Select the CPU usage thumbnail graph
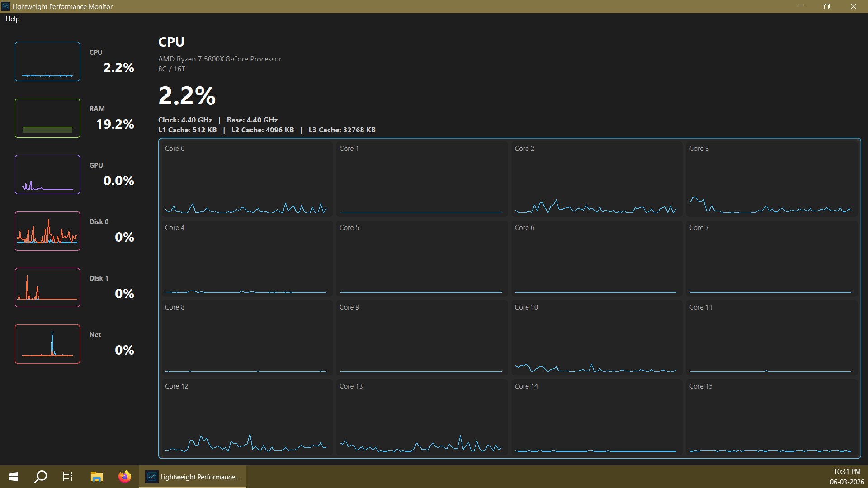The width and height of the screenshot is (868, 488). 47,62
